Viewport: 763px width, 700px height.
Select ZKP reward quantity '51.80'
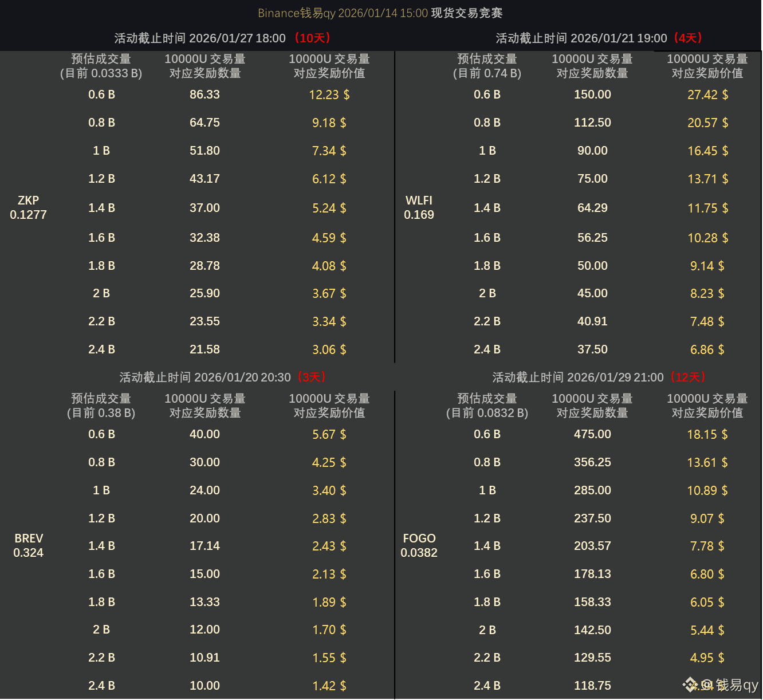tap(204, 151)
